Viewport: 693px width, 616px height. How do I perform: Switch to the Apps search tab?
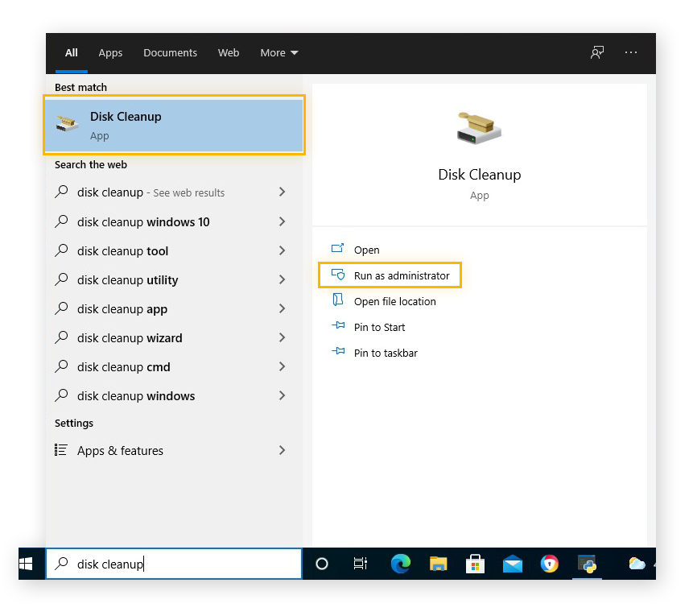pyautogui.click(x=110, y=53)
